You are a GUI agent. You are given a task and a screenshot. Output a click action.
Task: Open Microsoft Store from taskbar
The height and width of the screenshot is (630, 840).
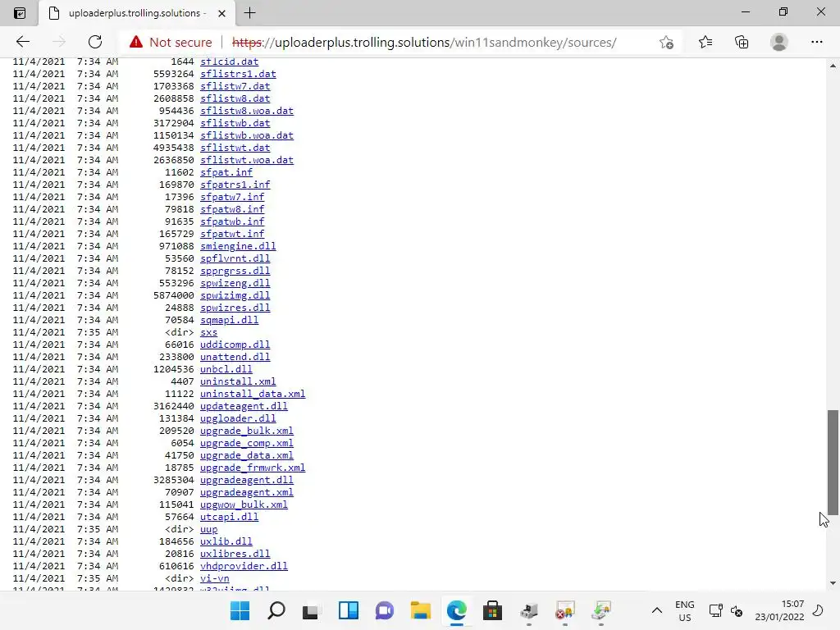click(x=492, y=610)
